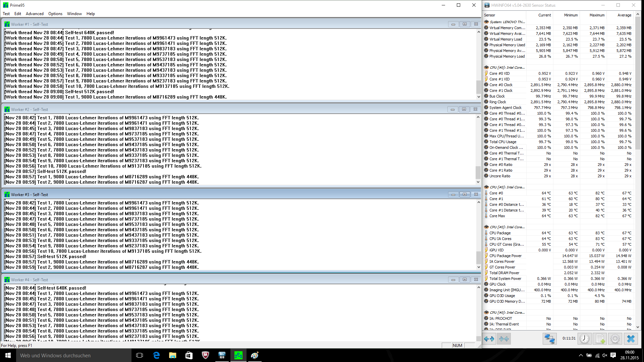Click the Maximum column header
Image resolution: width=644 pixels, height=362 pixels.
coord(597,15)
